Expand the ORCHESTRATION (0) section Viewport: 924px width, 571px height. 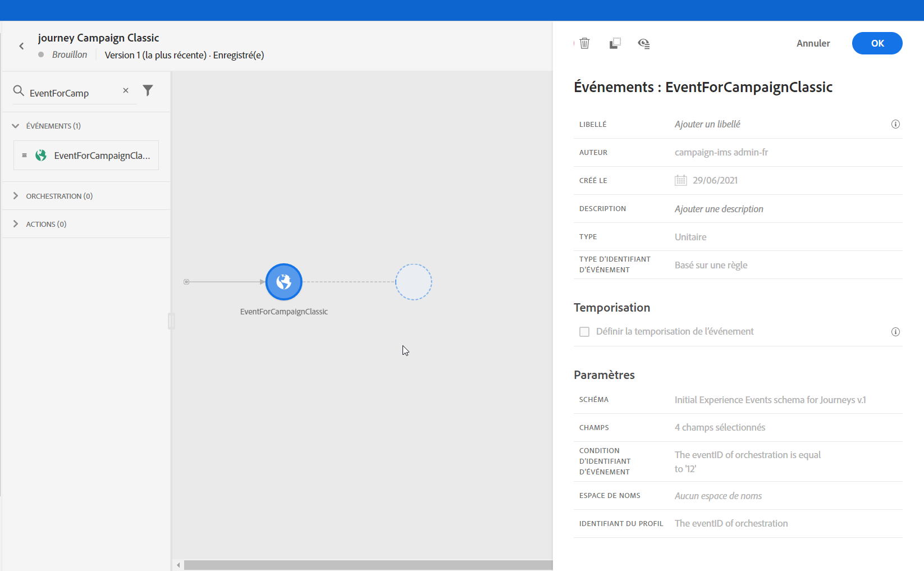coord(15,196)
